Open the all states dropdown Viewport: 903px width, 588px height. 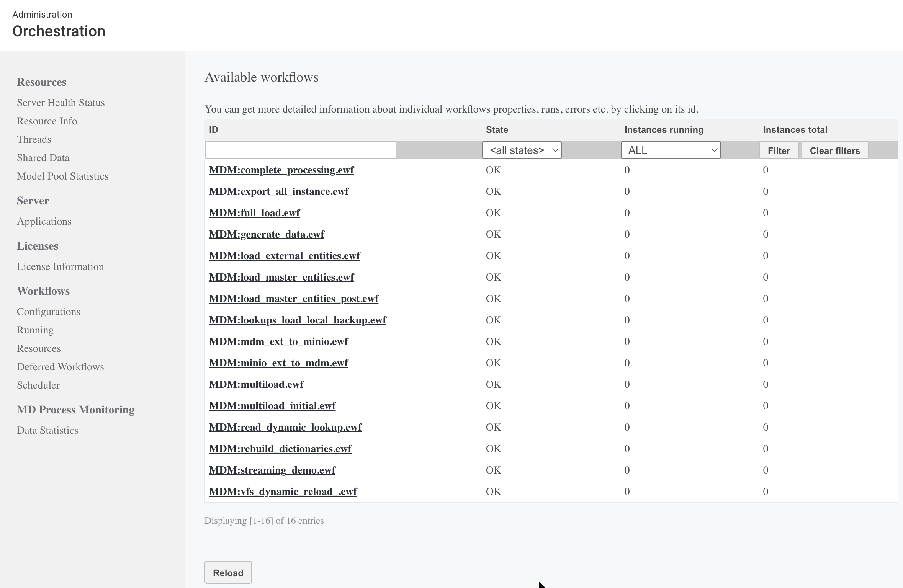click(522, 150)
